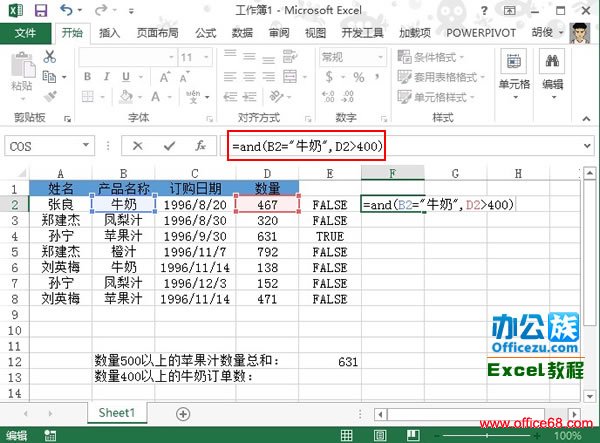Open the 文件 File tab

pos(25,33)
